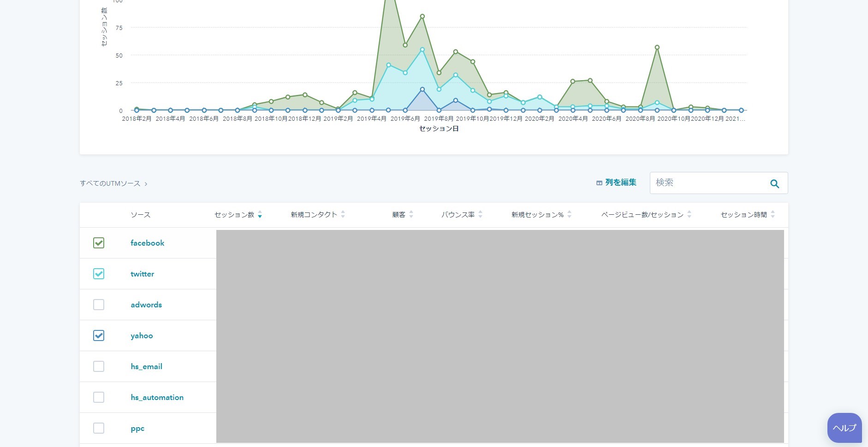The height and width of the screenshot is (447, 868).
Task: Click the 2020年4月 x-axis label
Action: (573, 119)
